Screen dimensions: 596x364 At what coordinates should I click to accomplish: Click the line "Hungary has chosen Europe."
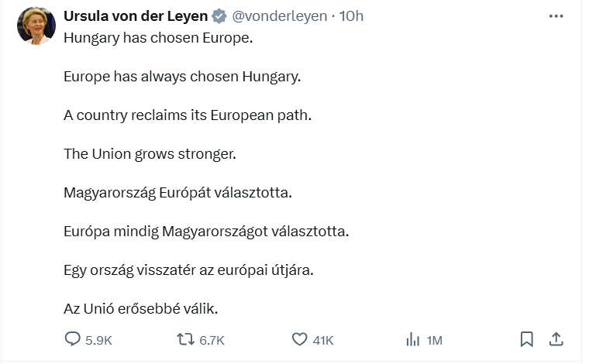[x=158, y=36]
